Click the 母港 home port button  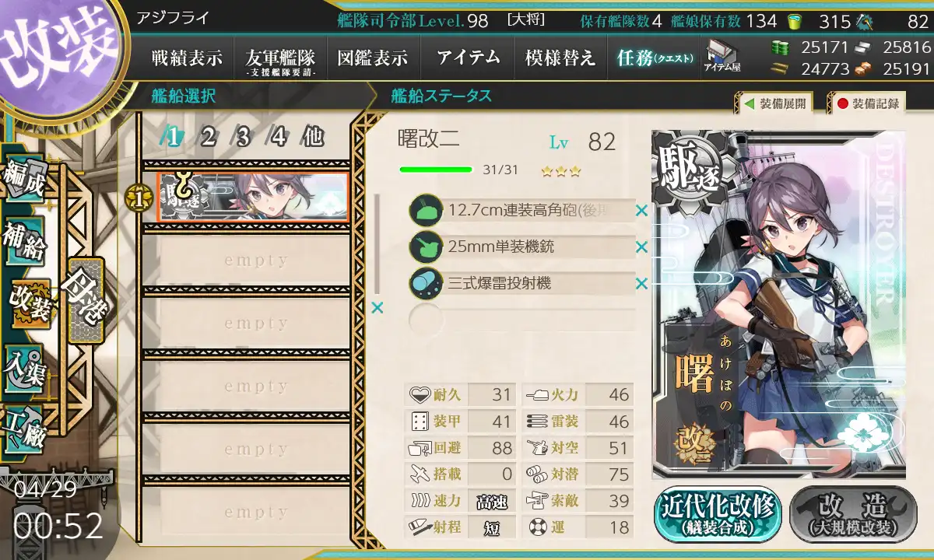pyautogui.click(x=86, y=301)
